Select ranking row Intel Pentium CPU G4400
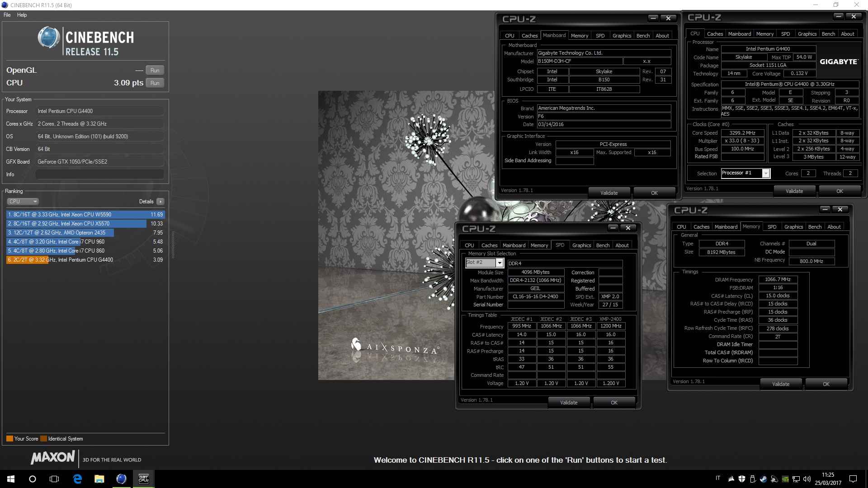The image size is (868, 488). coord(85,260)
